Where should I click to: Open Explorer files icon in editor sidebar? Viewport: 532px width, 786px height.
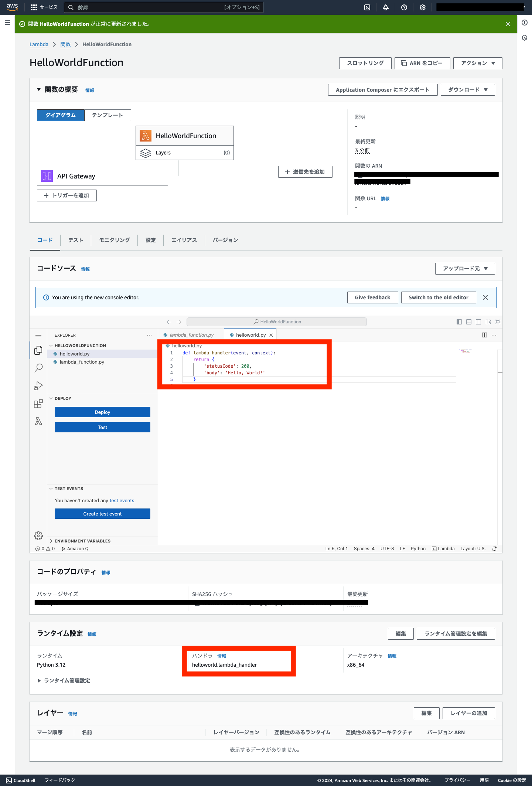pyautogui.click(x=38, y=350)
